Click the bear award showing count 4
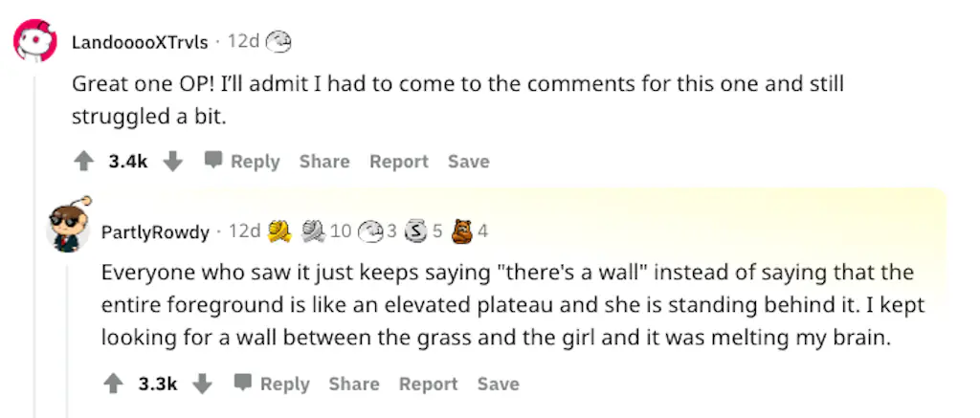Viewport: 980px width, 418px height. [462, 231]
